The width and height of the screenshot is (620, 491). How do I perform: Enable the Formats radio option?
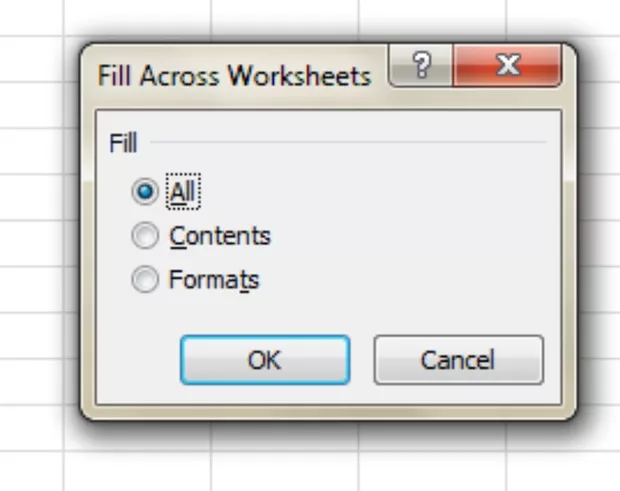tap(146, 281)
